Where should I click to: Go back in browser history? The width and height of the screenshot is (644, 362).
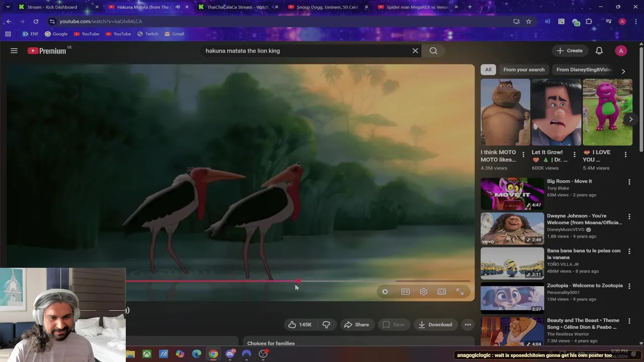click(9, 22)
